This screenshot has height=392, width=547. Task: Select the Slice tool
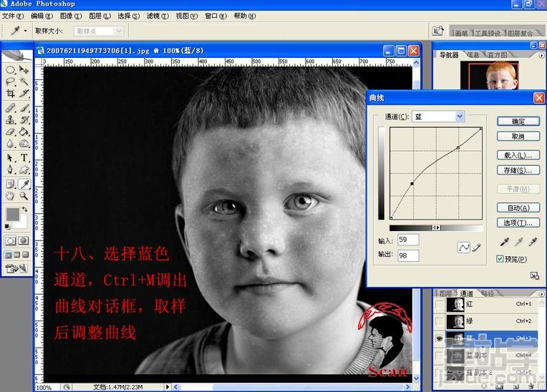click(x=24, y=94)
